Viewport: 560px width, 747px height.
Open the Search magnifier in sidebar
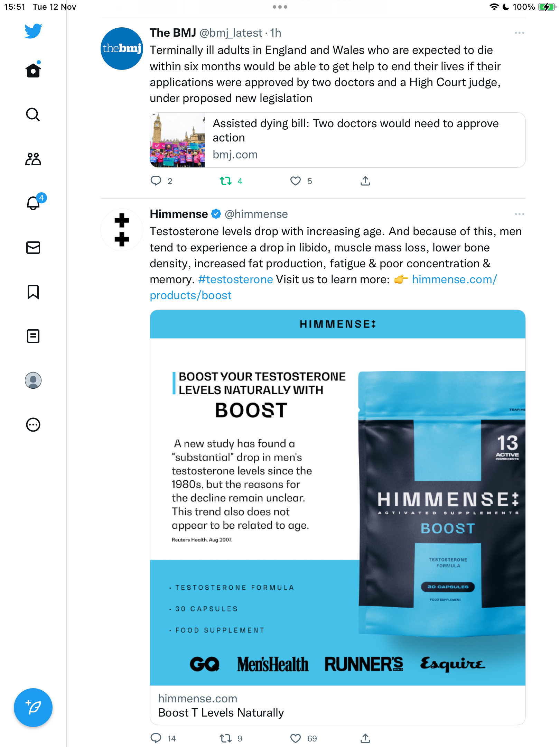point(33,114)
